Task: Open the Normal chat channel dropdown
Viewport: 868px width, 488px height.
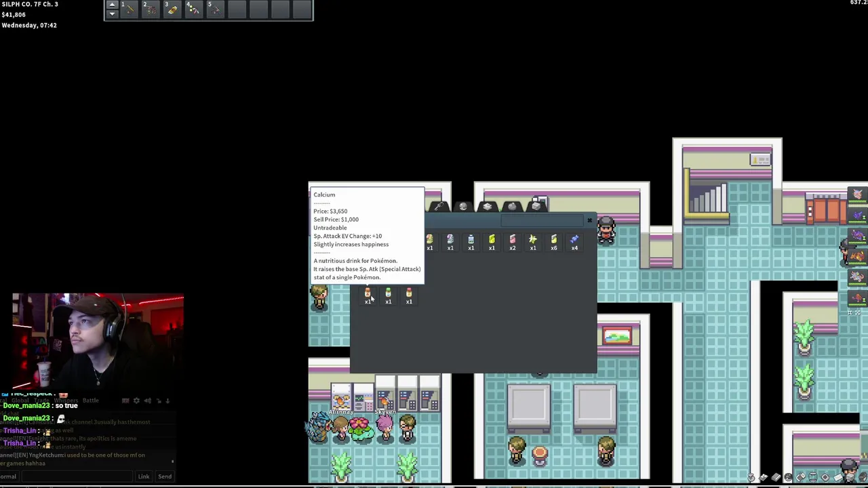Action: (x=9, y=476)
